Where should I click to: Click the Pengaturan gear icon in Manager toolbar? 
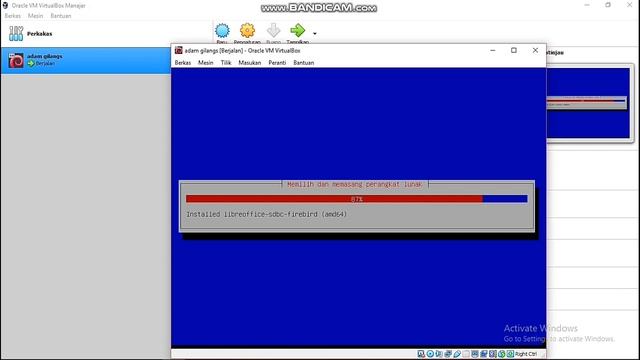tap(247, 31)
